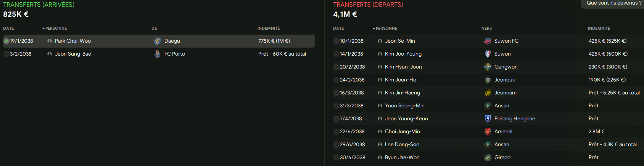Viewport: 644px width, 166px height.
Task: Tick the circle next to 10/1/2038 departure
Action: point(336,41)
